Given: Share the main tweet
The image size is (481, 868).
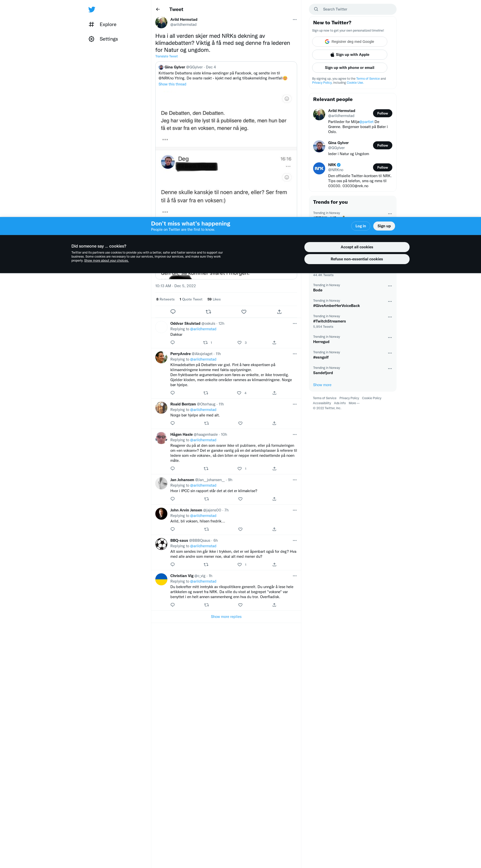Looking at the screenshot, I should tap(279, 312).
